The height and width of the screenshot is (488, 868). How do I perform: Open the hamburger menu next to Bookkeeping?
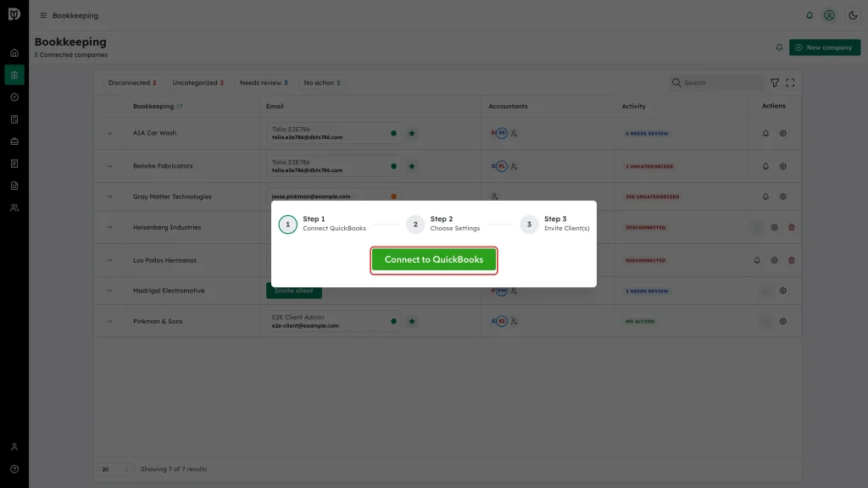(x=43, y=15)
